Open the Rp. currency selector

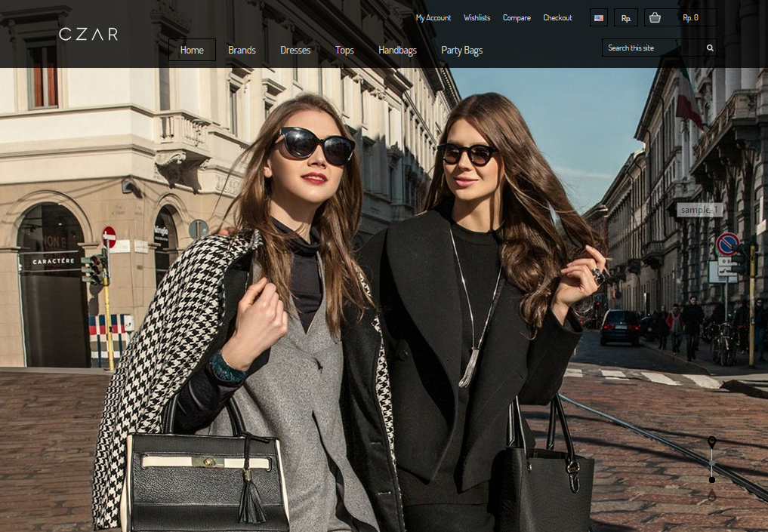click(x=626, y=18)
